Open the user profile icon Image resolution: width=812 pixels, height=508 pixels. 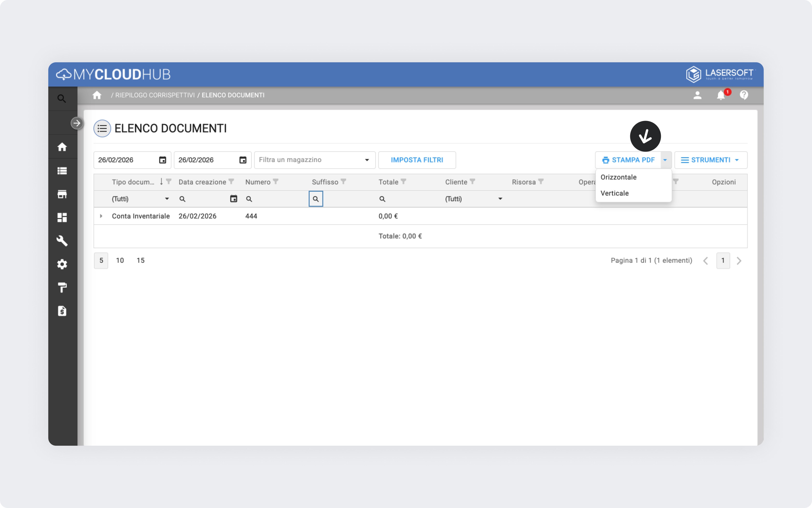click(697, 95)
